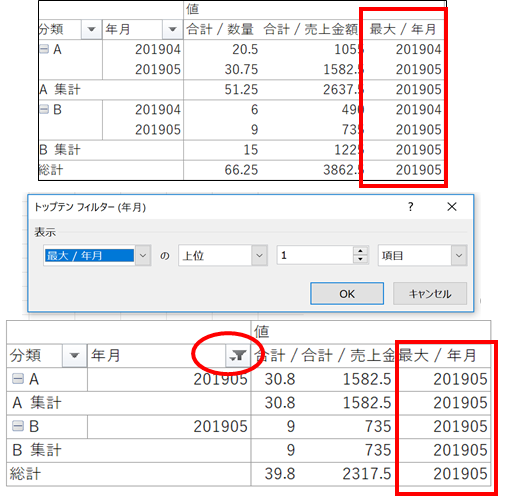Open the 分類 filter dropdown in the top table
Viewport: 505px width, 500px height.
click(x=91, y=29)
